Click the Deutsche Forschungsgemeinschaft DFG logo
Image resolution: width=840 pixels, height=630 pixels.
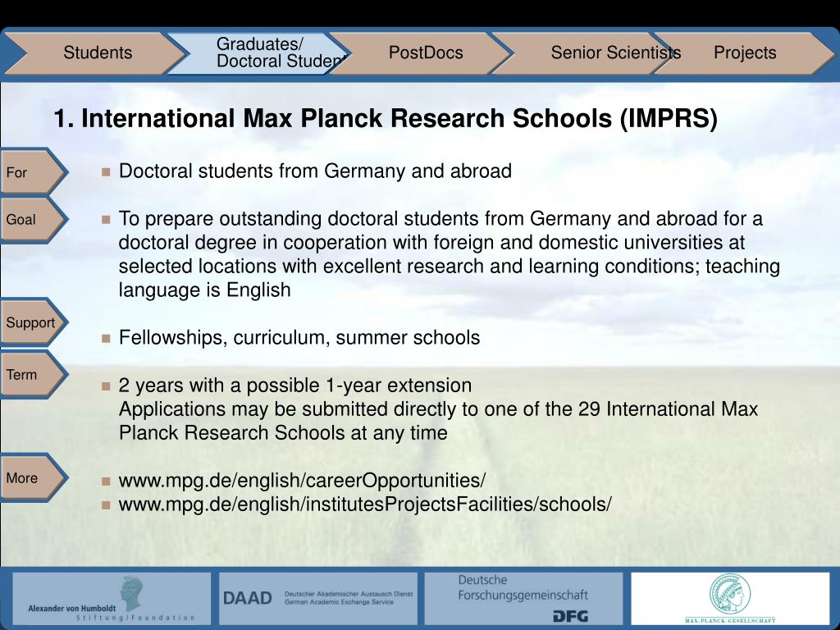point(524,598)
